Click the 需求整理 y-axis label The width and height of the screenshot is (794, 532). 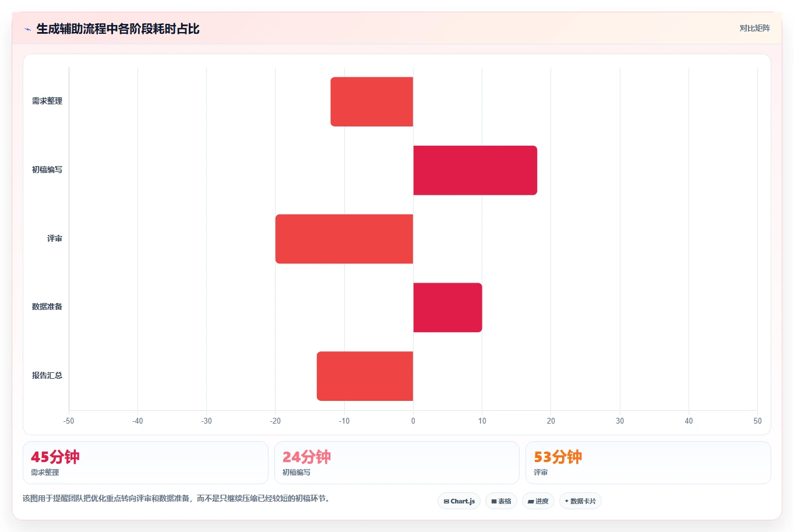(47, 101)
